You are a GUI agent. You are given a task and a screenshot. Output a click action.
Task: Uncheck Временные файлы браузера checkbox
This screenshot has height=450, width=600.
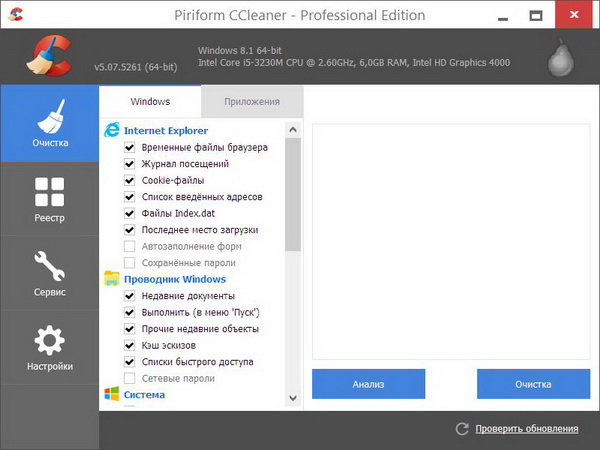[x=129, y=147]
